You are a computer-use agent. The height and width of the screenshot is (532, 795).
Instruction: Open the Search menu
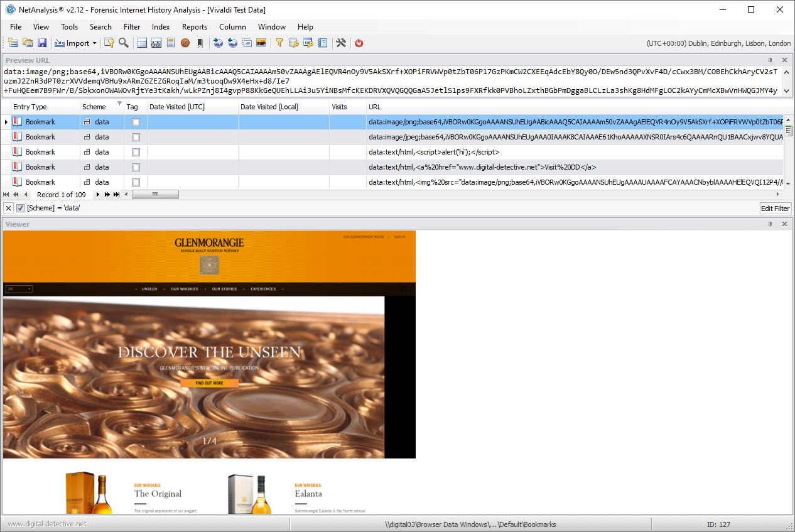point(100,27)
